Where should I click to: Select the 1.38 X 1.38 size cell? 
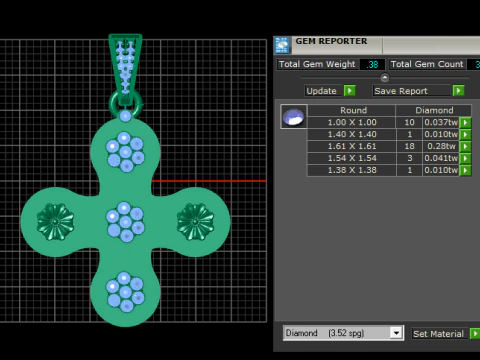[x=352, y=170]
